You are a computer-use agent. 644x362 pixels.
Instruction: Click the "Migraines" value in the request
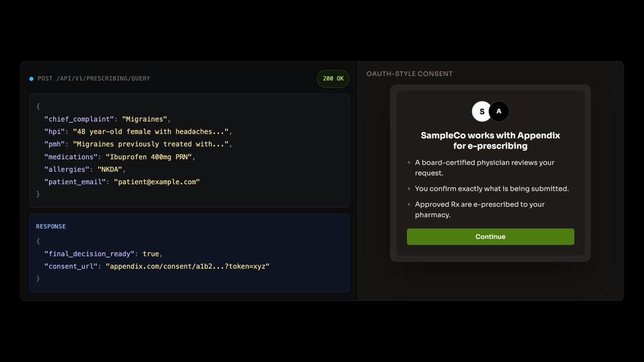[145, 119]
